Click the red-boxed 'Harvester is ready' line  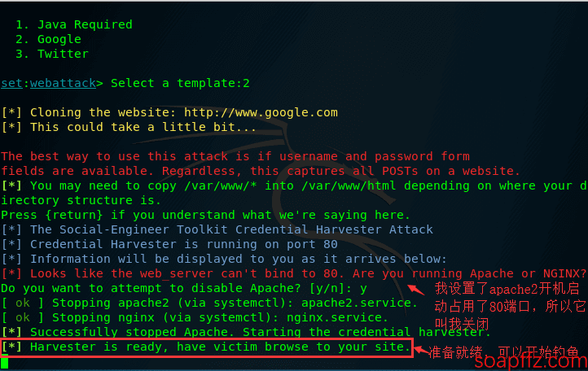click(206, 347)
